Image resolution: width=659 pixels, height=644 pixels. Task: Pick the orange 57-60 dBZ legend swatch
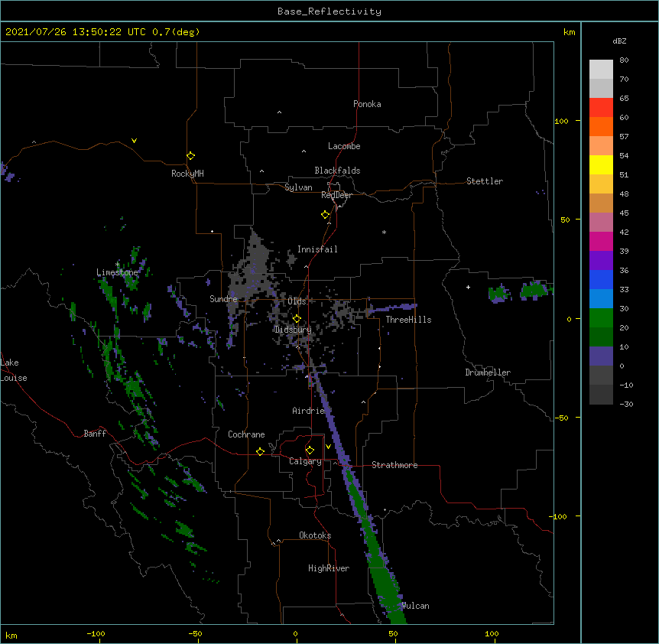tap(601, 126)
